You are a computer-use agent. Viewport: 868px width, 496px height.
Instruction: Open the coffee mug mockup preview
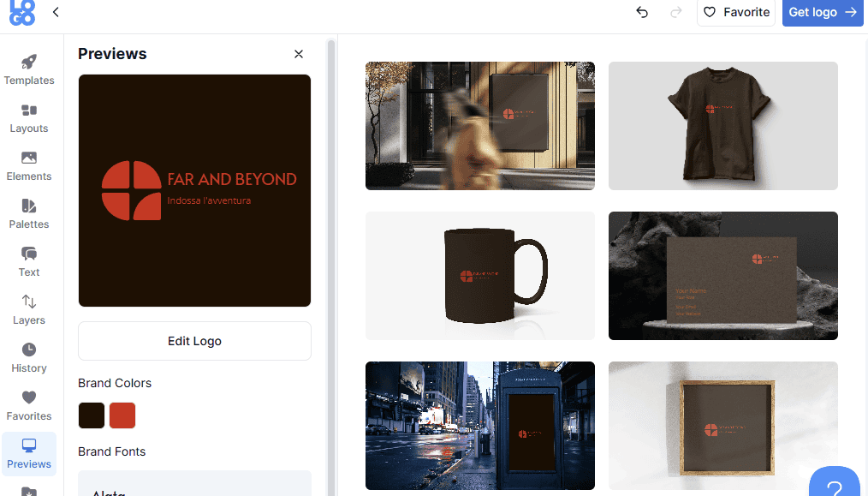tap(479, 276)
